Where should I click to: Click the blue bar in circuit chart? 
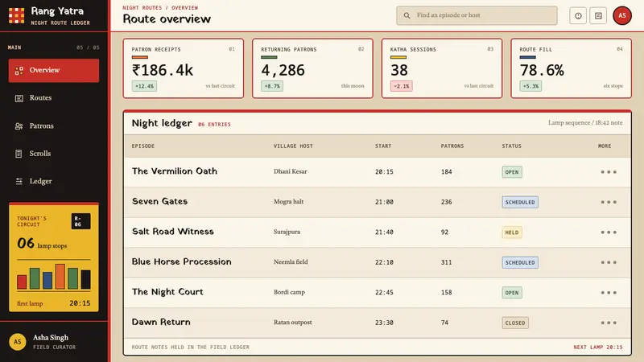(x=47, y=281)
